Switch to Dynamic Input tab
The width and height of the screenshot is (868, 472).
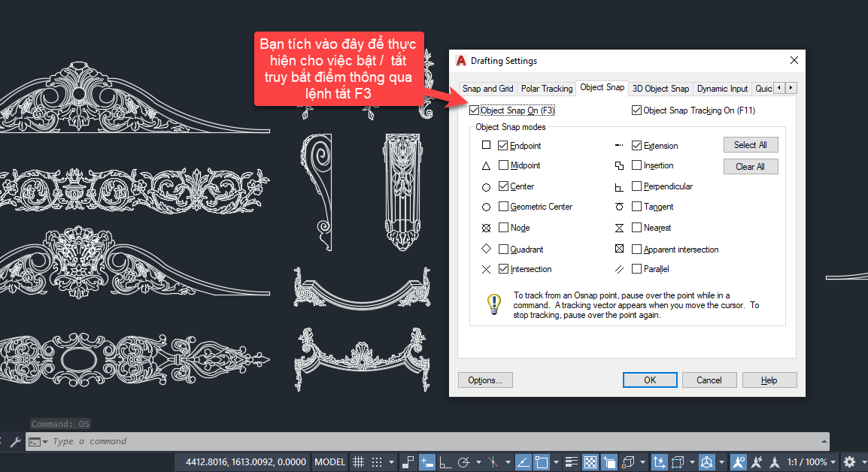722,89
